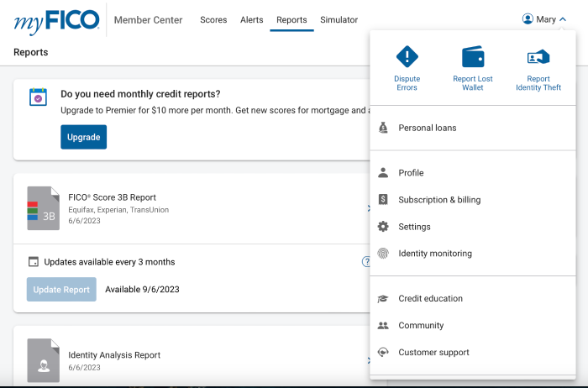Viewport: 588px width, 388px height.
Task: Click the Subscription & billing receipt icon
Action: tap(383, 199)
